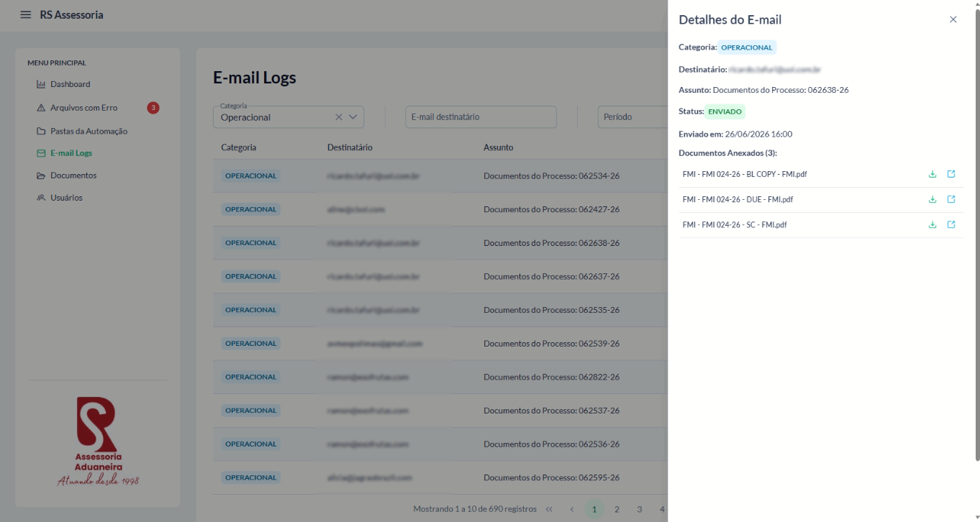
Task: Close the Detalhes do E-mail panel
Action: tap(953, 19)
